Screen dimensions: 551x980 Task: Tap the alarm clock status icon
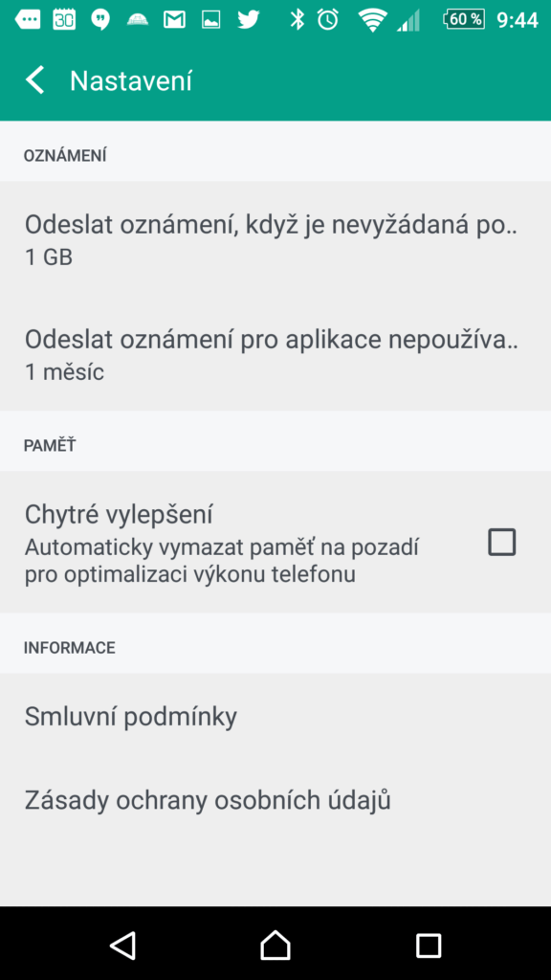pos(328,20)
